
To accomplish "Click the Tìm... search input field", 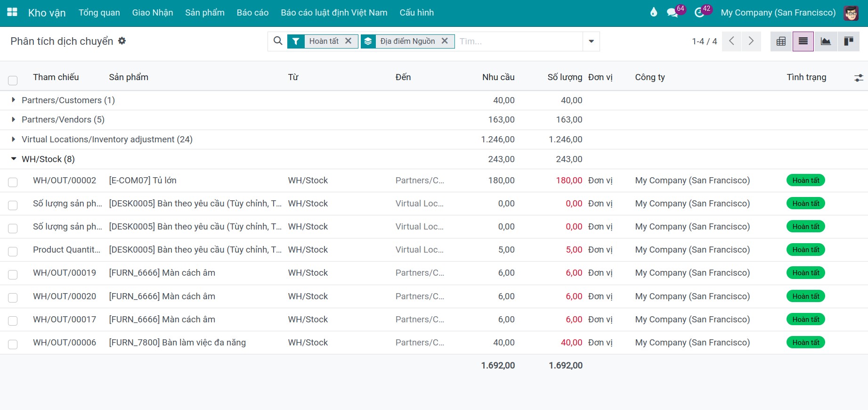I will 519,41.
